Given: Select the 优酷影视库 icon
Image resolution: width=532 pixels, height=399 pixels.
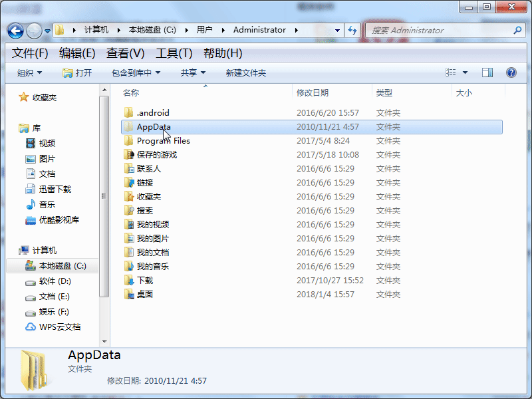Looking at the screenshot, I should click(31, 220).
